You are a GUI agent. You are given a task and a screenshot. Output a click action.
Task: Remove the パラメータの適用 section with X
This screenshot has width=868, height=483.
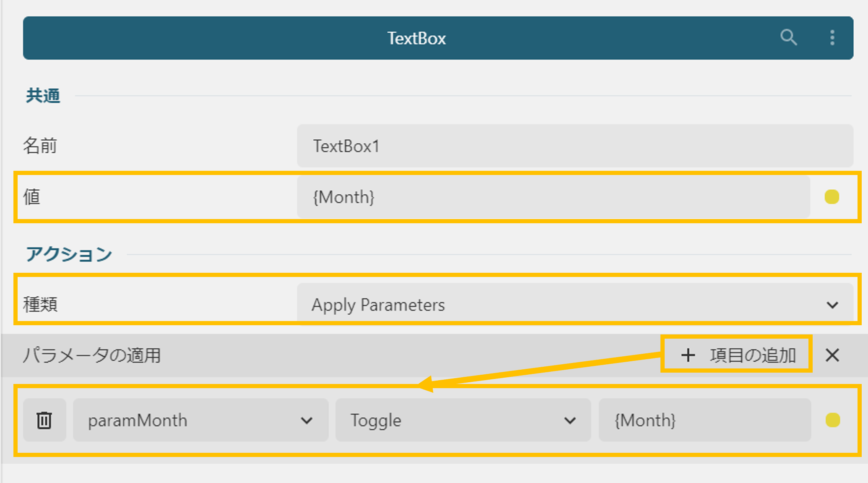832,355
